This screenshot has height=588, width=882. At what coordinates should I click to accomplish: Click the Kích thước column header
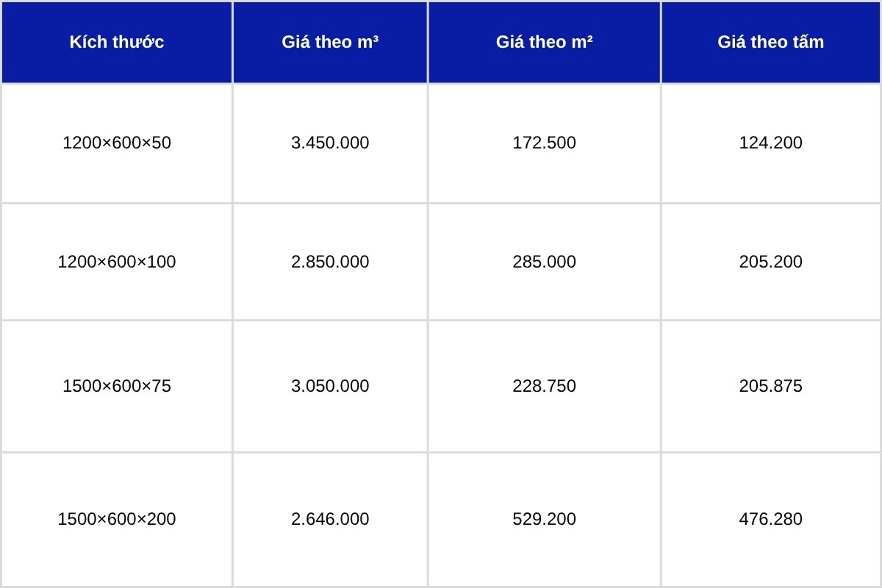click(x=117, y=42)
